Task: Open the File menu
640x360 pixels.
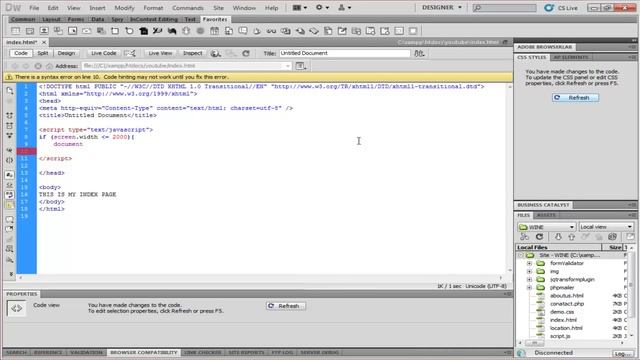Action: [x=34, y=8]
